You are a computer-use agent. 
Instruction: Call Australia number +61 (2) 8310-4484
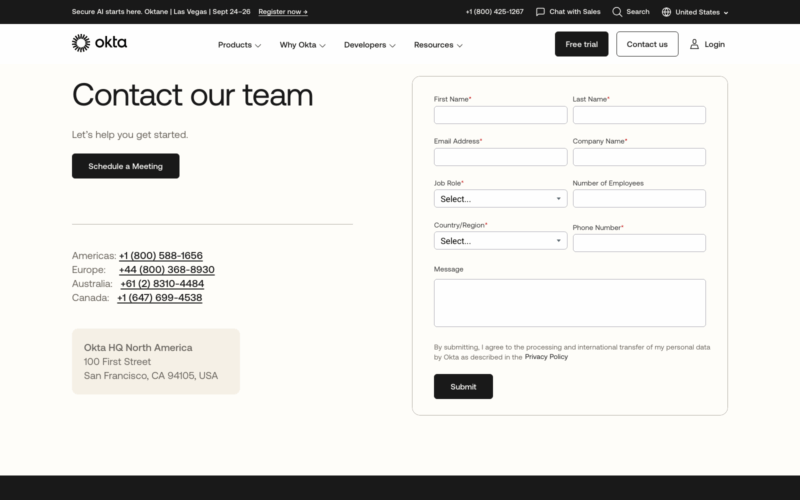[162, 284]
